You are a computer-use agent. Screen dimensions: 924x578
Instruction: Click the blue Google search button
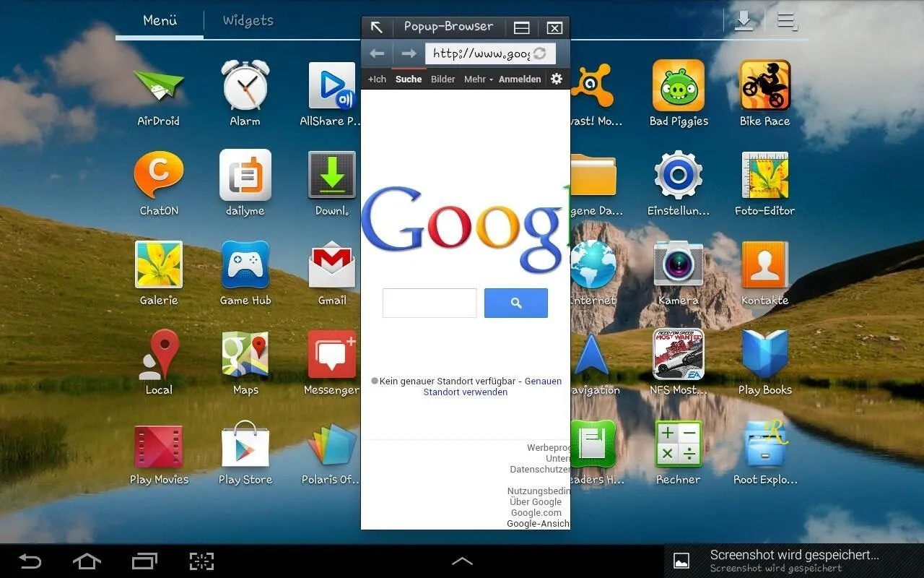pos(515,303)
